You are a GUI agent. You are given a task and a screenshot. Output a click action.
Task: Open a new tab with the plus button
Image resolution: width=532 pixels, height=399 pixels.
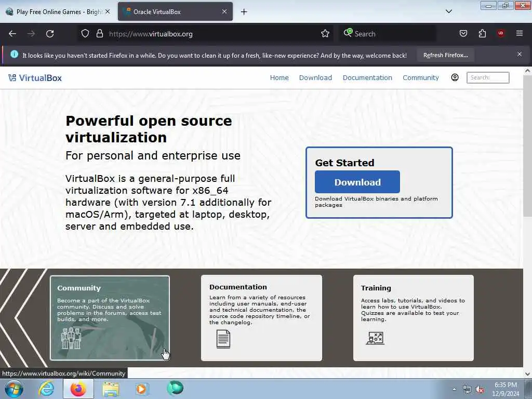[244, 12]
